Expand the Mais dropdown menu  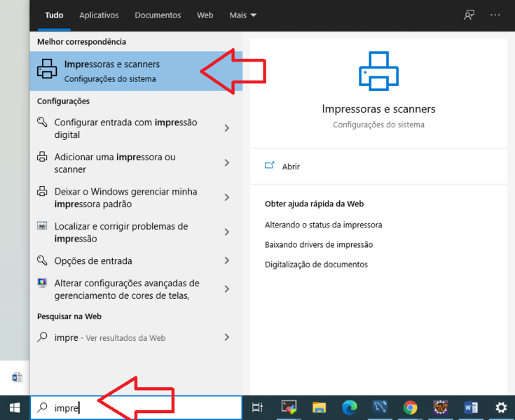click(242, 15)
